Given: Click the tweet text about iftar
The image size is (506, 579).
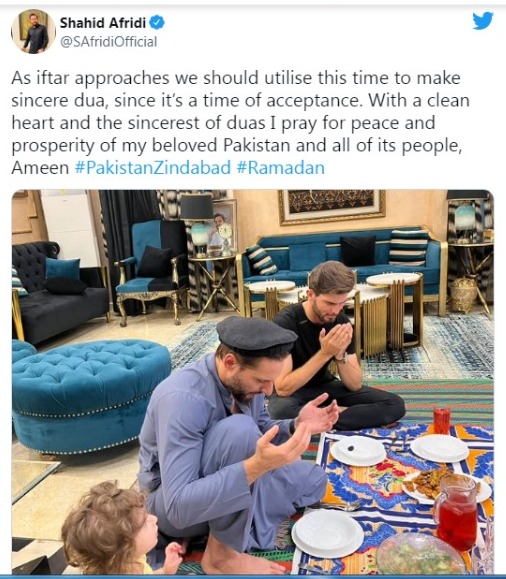Looking at the screenshot, I should (x=240, y=123).
